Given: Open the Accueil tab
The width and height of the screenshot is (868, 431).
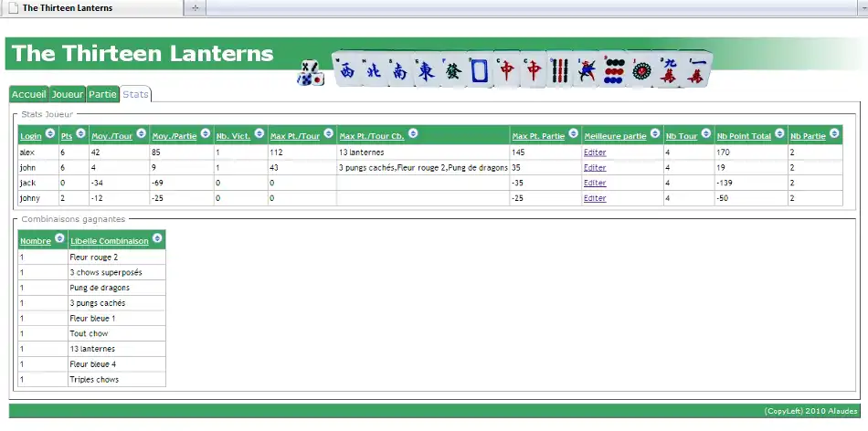Looking at the screenshot, I should pyautogui.click(x=29, y=94).
